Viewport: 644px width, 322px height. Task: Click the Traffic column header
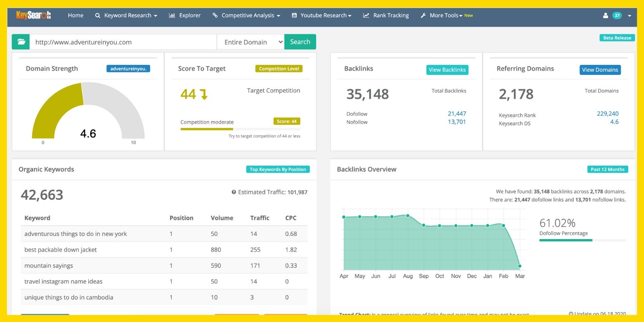[x=260, y=218]
